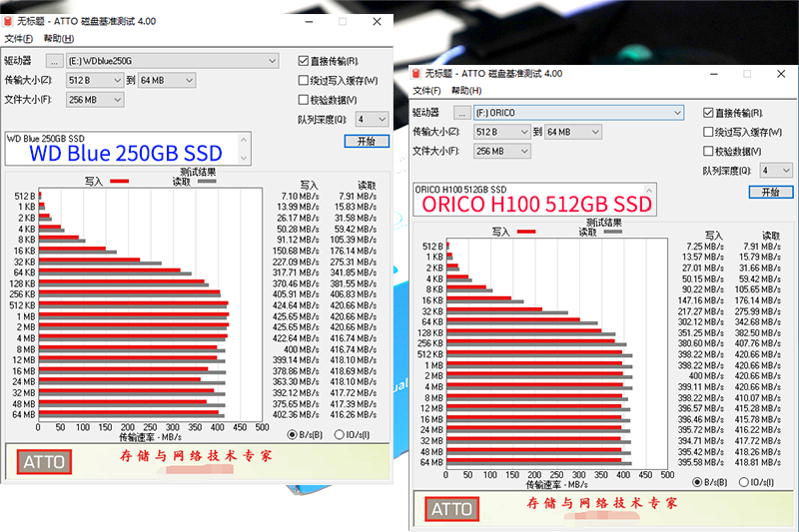Viewport: 799px width, 532px height.
Task: Click 128 KB row label in ORICO chart
Action: pyautogui.click(x=430, y=333)
